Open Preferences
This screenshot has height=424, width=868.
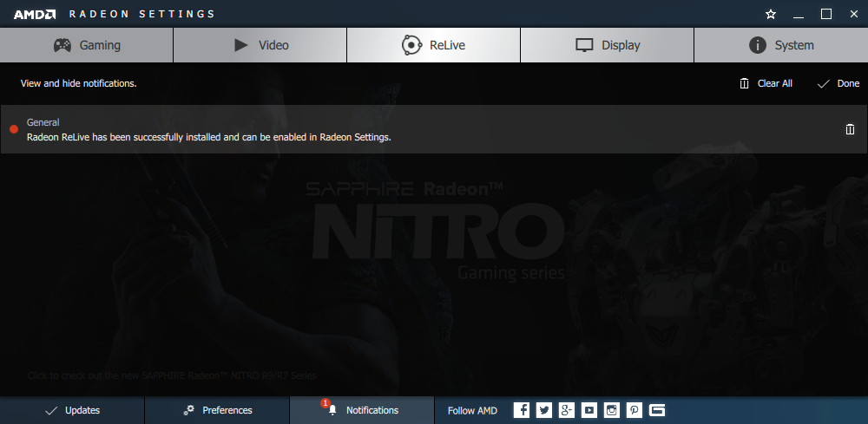click(217, 410)
